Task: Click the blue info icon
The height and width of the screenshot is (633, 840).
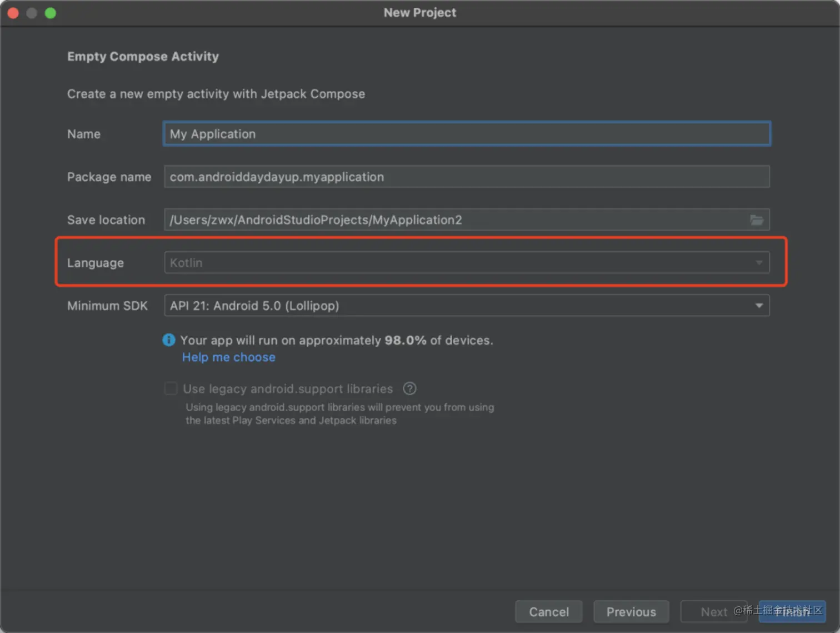Action: (x=169, y=340)
